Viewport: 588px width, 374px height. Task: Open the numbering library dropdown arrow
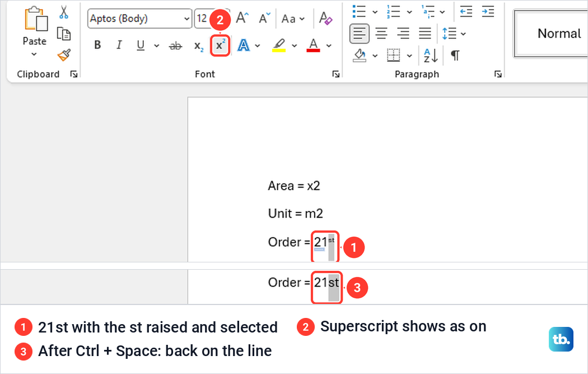pos(409,12)
